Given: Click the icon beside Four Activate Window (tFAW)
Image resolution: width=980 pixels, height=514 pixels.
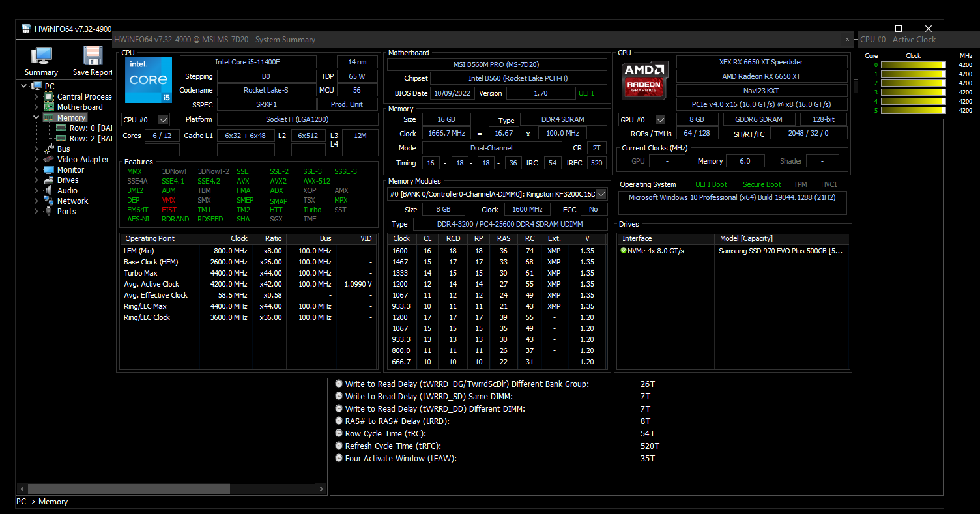Looking at the screenshot, I should 339,458.
